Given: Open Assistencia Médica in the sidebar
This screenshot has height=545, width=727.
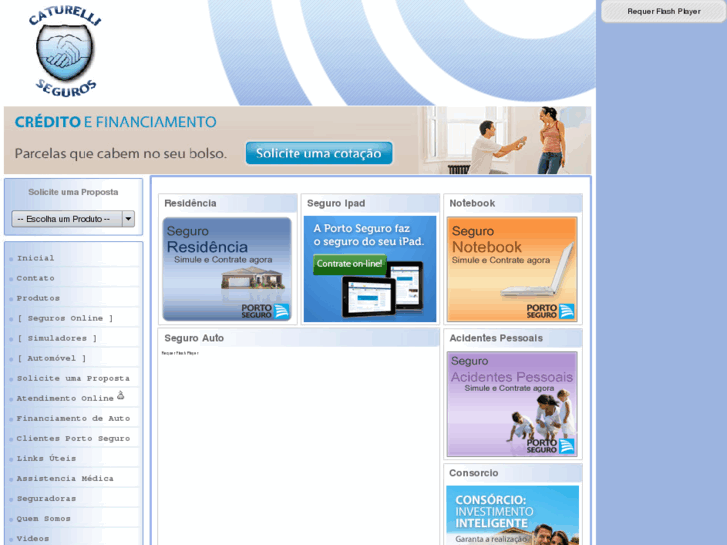Looking at the screenshot, I should tap(65, 478).
